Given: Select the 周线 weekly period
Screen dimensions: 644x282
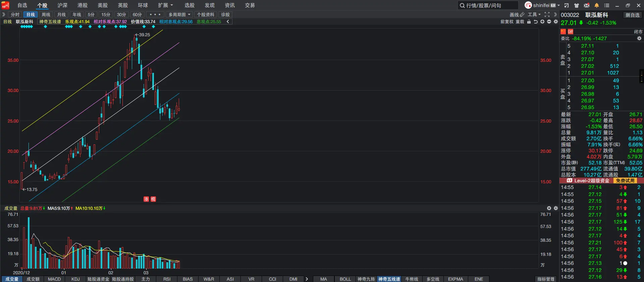Looking at the screenshot, I should click(46, 15).
